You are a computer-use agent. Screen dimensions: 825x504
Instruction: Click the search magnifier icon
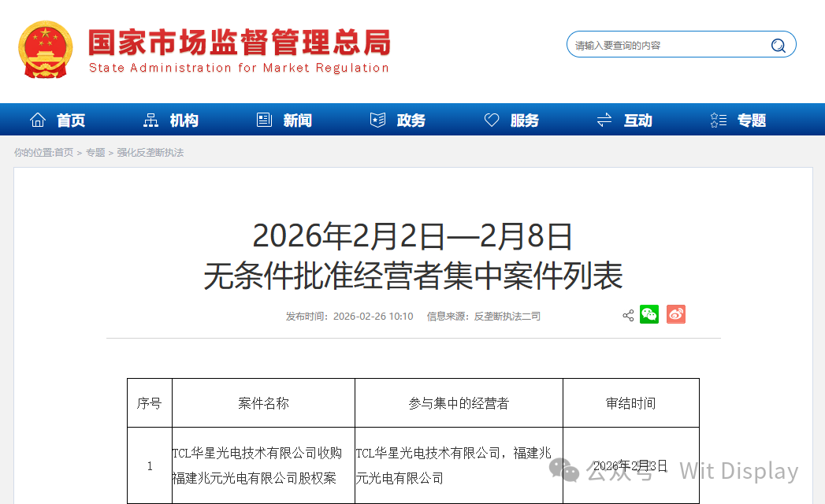[779, 45]
